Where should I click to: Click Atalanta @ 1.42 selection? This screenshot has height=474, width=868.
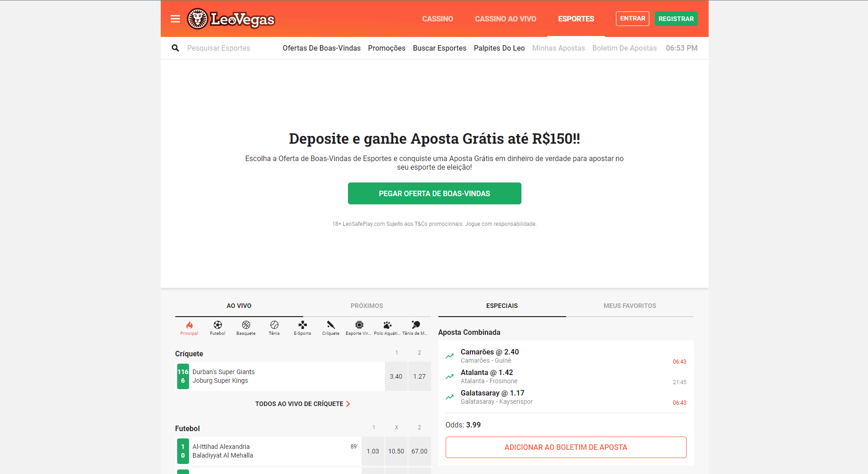[487, 372]
